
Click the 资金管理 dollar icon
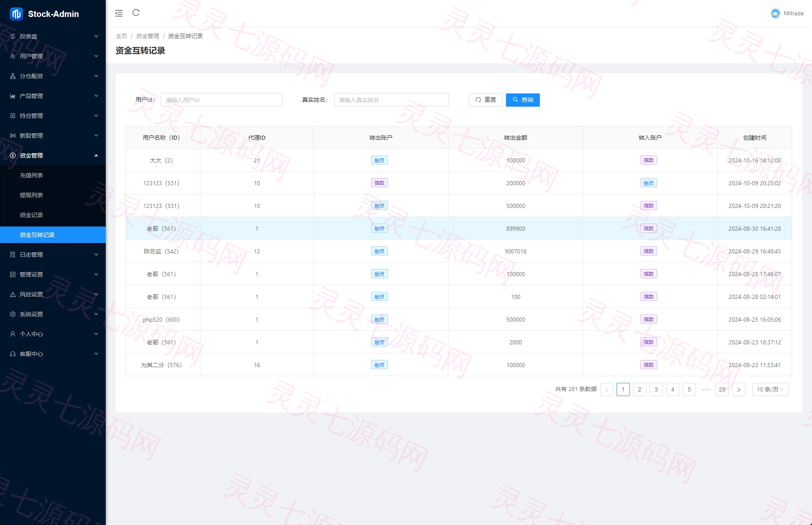13,155
